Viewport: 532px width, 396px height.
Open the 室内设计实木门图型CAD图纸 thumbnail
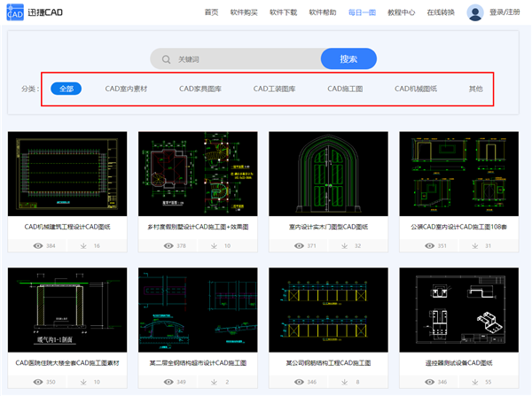[x=327, y=174]
